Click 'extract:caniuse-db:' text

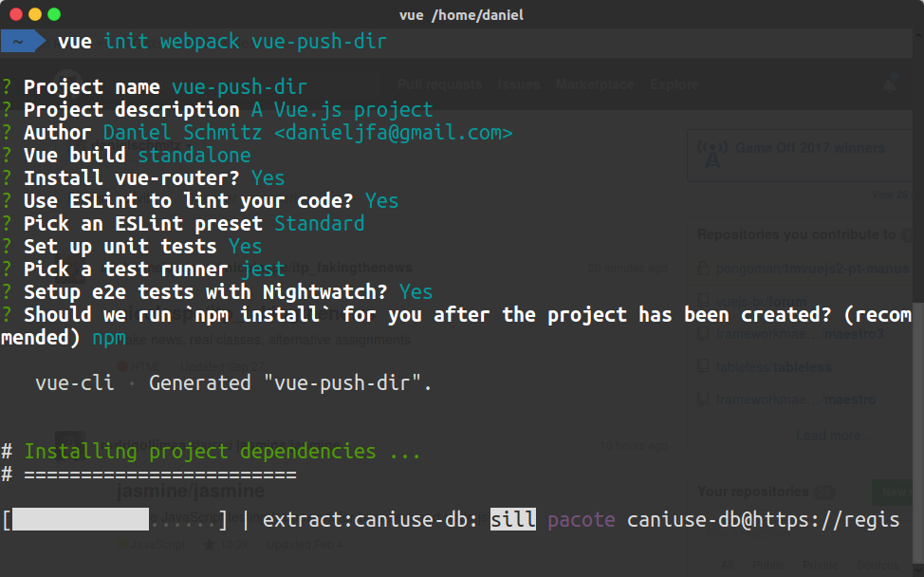[371, 520]
